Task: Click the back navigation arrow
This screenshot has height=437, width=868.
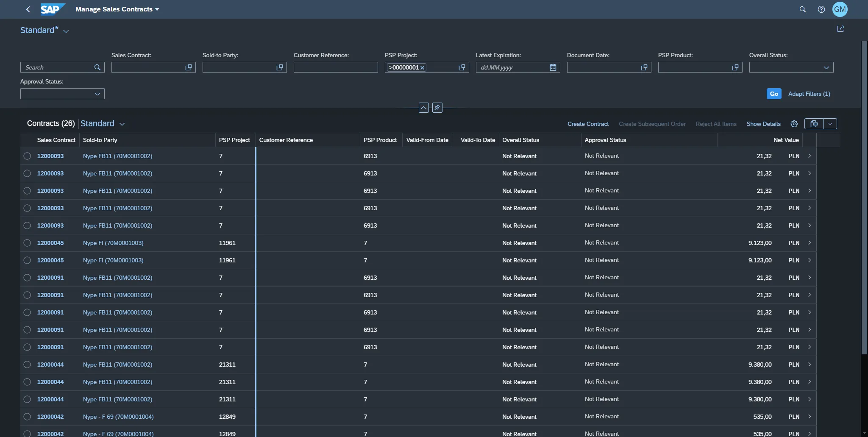Action: [x=28, y=9]
